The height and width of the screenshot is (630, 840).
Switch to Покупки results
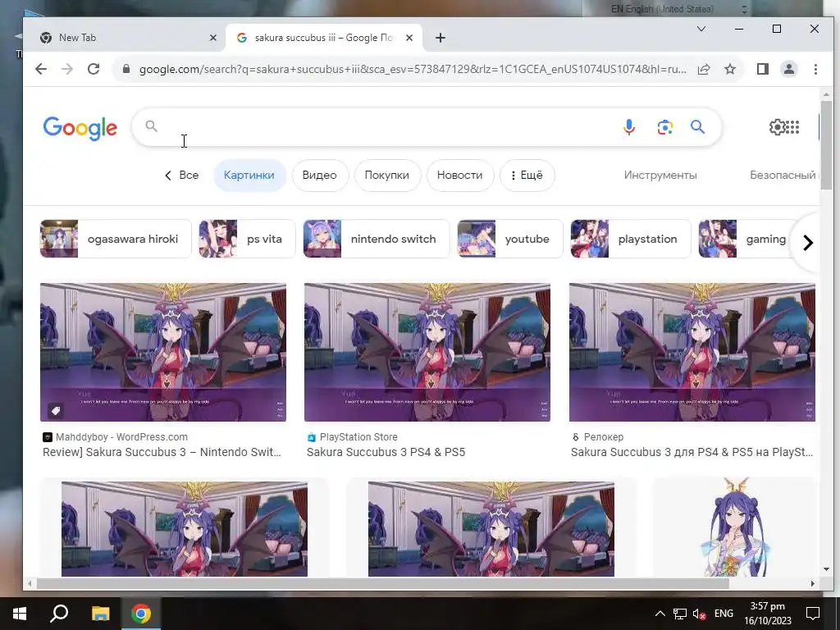387,176
